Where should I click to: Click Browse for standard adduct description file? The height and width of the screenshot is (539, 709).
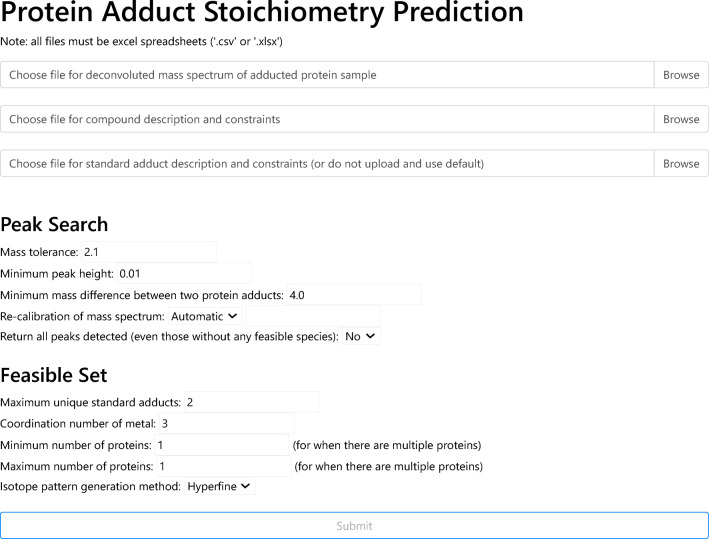click(681, 163)
